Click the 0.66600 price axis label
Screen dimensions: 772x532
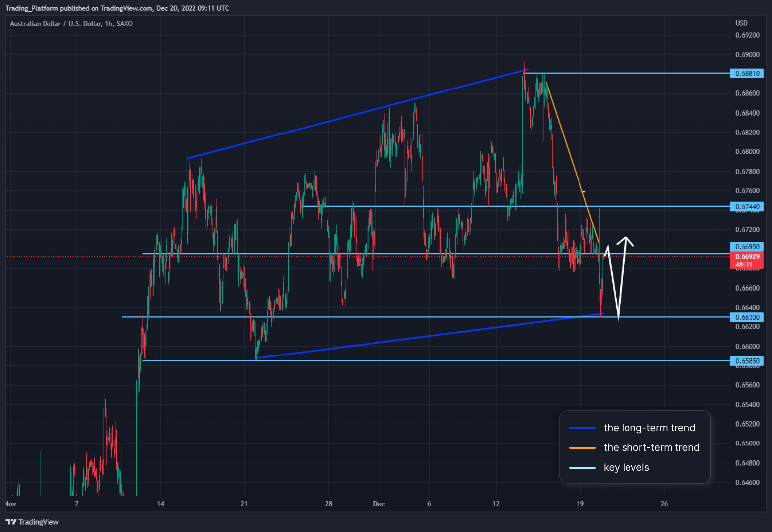[x=747, y=288]
